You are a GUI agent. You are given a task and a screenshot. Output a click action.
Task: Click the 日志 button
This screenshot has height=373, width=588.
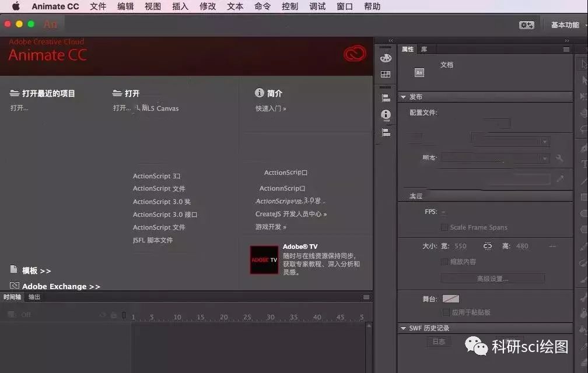[439, 342]
